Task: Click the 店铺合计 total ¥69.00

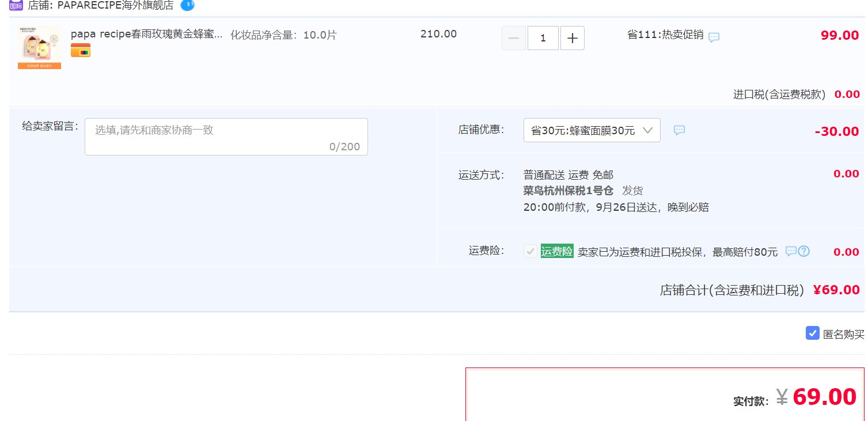Action: [836, 290]
